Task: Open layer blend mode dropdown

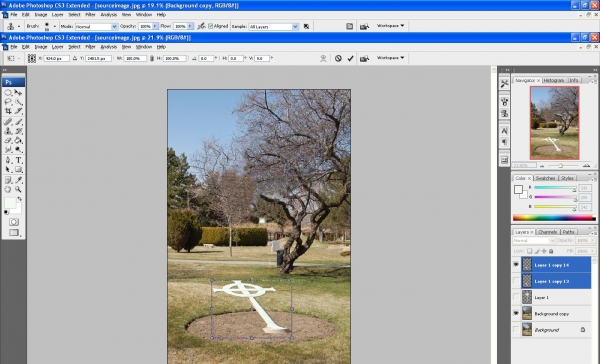Action: coord(534,240)
